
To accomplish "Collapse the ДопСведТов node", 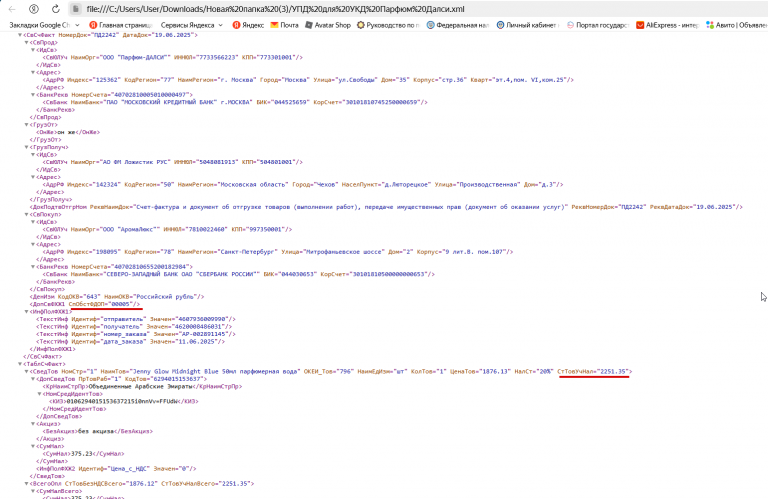I will tap(33, 379).
